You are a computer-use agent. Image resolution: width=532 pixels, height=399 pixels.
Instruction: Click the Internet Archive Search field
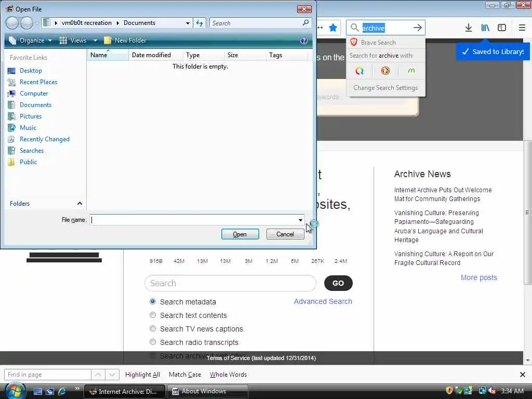click(x=230, y=283)
